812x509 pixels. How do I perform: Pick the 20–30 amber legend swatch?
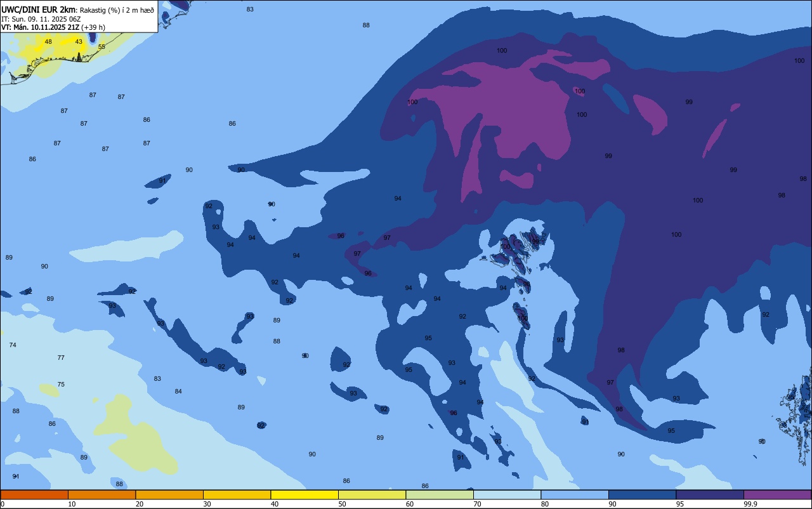pyautogui.click(x=169, y=494)
